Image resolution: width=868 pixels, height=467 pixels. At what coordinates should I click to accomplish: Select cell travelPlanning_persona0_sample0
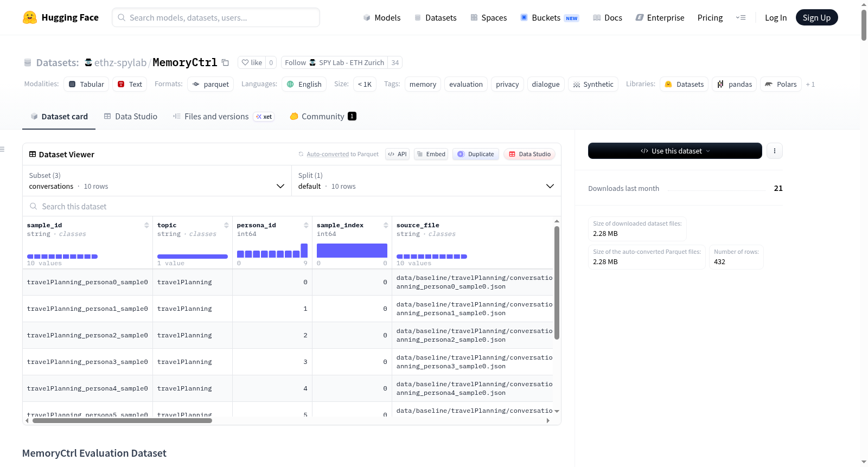tap(87, 282)
